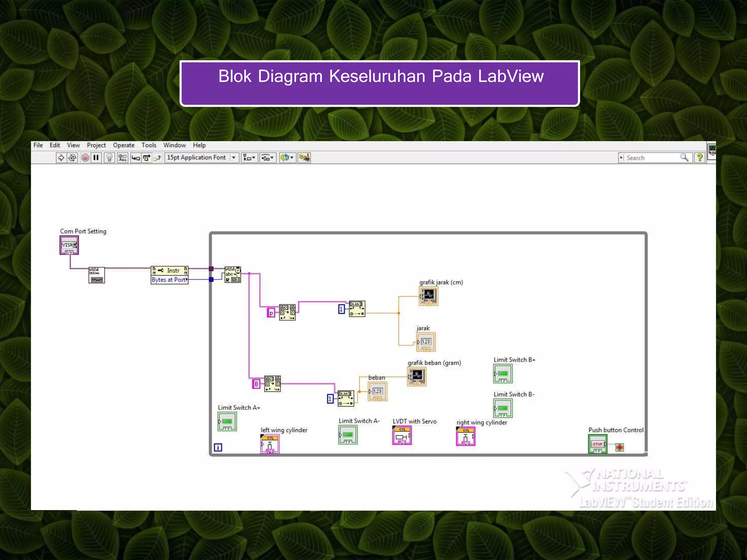Open the Operate menu

(124, 145)
